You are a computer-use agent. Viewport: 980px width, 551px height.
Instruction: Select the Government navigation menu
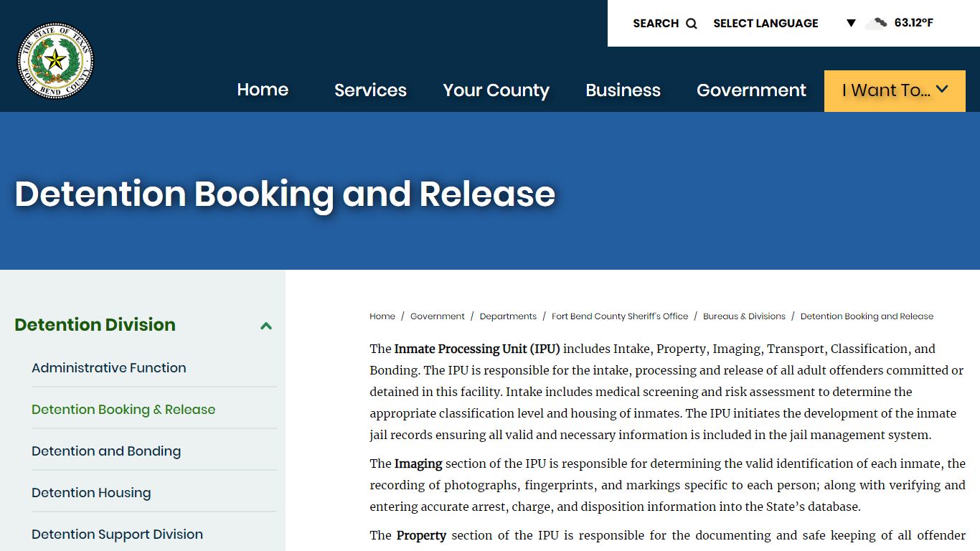click(750, 90)
